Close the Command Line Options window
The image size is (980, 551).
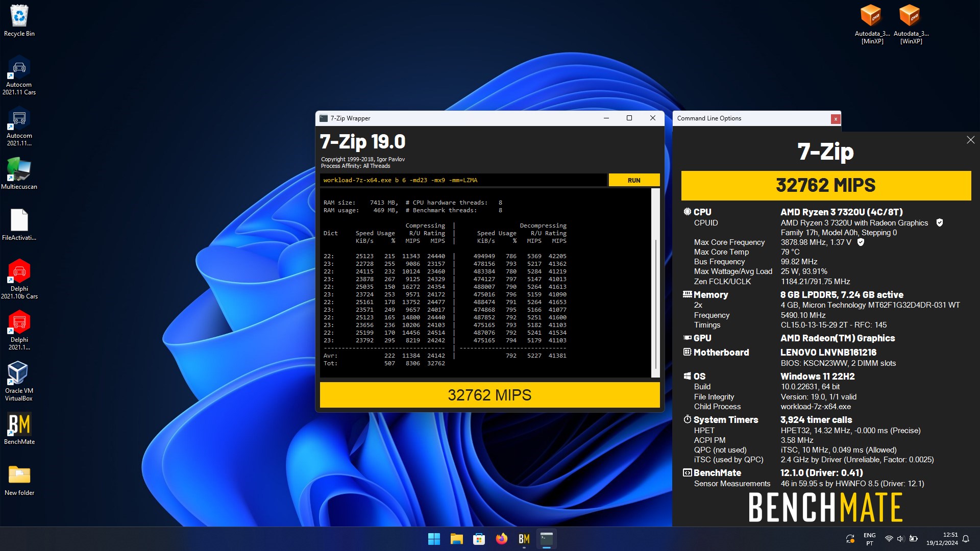(835, 119)
